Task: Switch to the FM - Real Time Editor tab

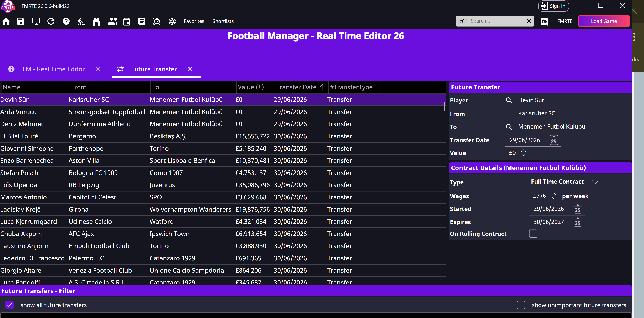Action: (x=54, y=69)
